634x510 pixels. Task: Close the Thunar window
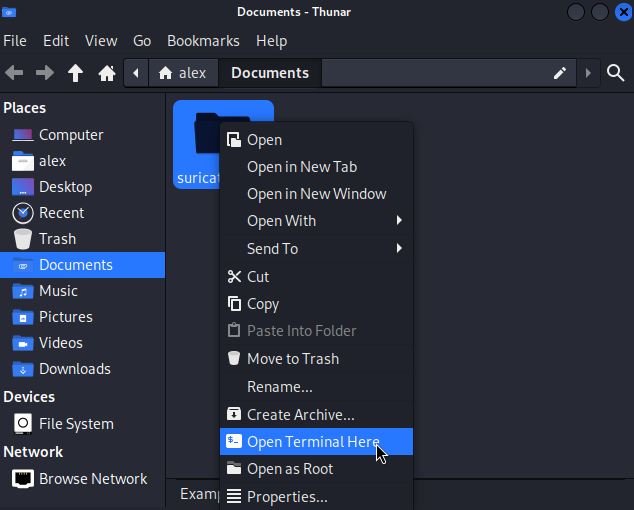pos(623,12)
